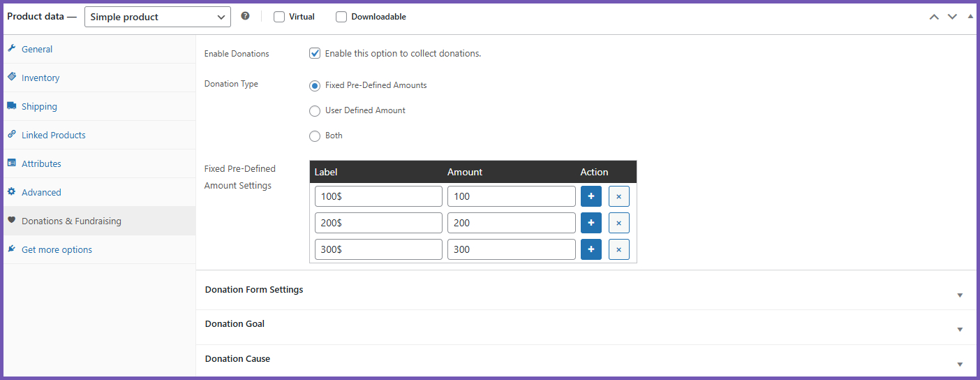Remove the 200$ amount row
Screen dimensions: 980x380
[x=618, y=223]
